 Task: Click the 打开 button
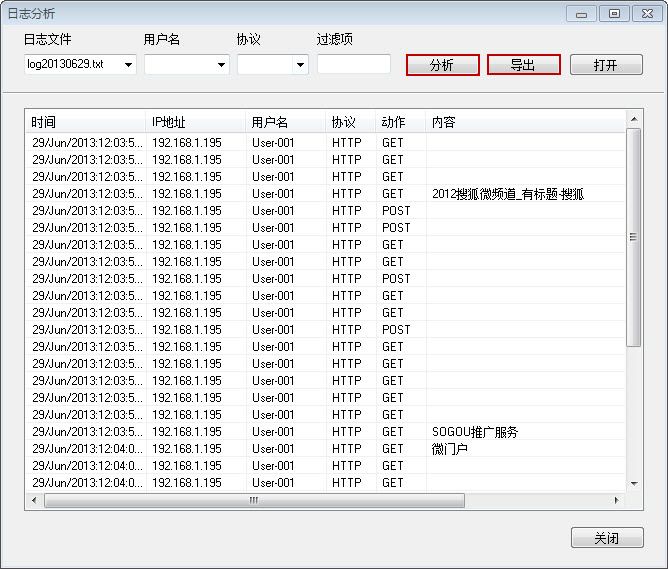[x=606, y=65]
